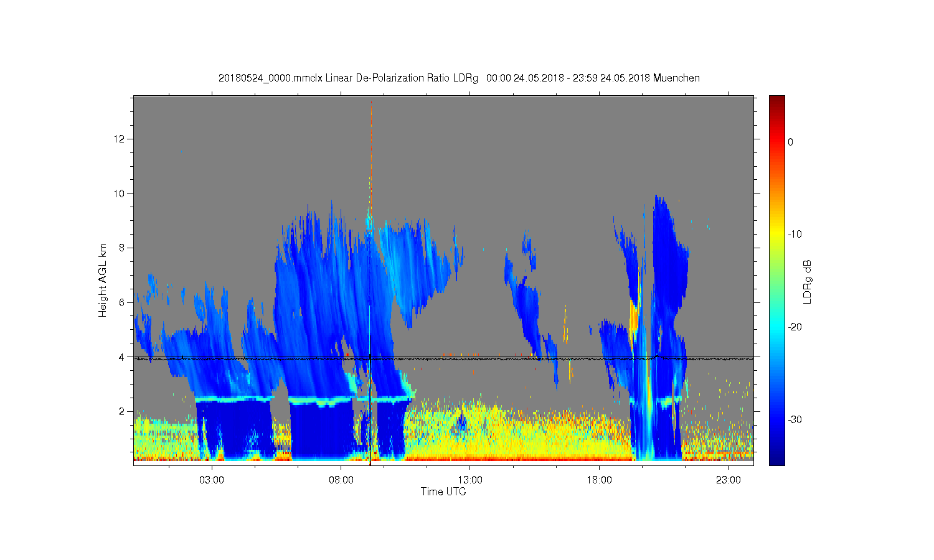Click the 23:00 time tick label
This screenshot has height=560, width=934.
[x=729, y=480]
